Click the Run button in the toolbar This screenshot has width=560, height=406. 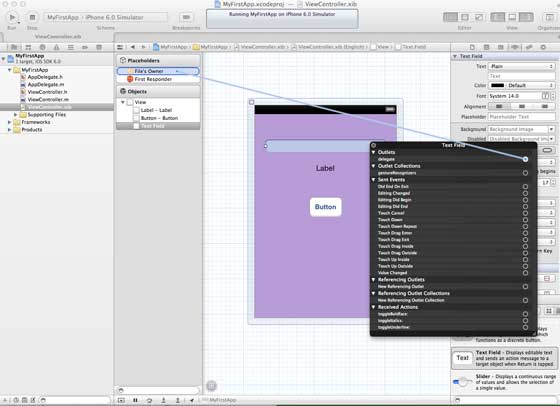(x=12, y=17)
